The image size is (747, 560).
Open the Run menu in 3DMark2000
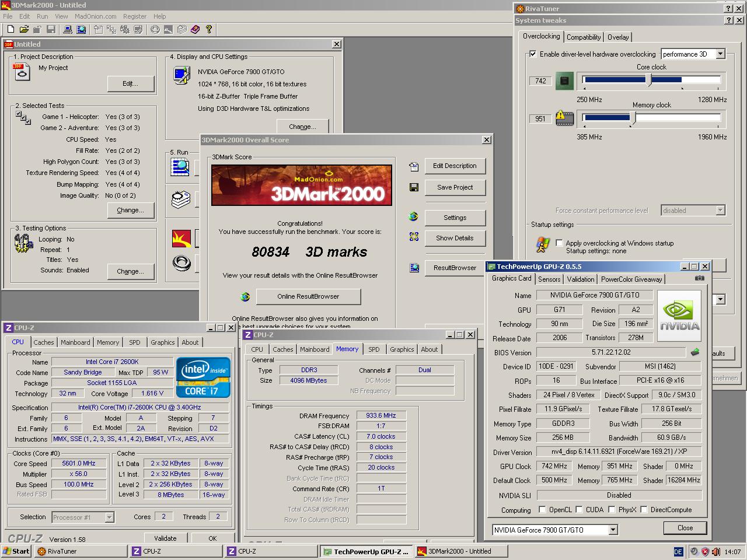(43, 16)
